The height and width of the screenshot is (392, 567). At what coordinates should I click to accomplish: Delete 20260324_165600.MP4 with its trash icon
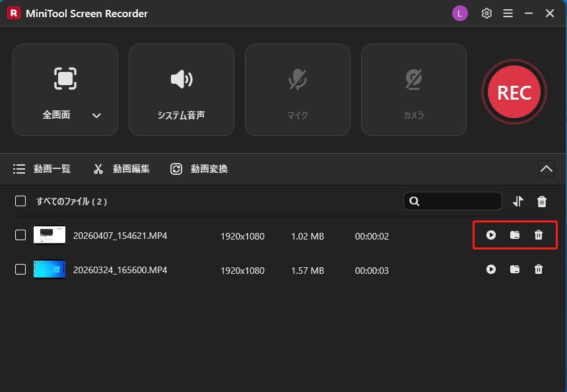[539, 269]
